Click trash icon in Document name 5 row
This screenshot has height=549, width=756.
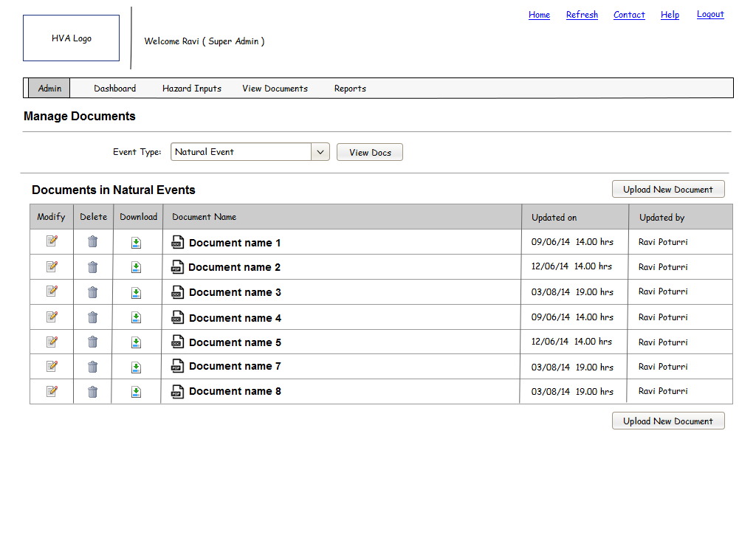coord(92,342)
